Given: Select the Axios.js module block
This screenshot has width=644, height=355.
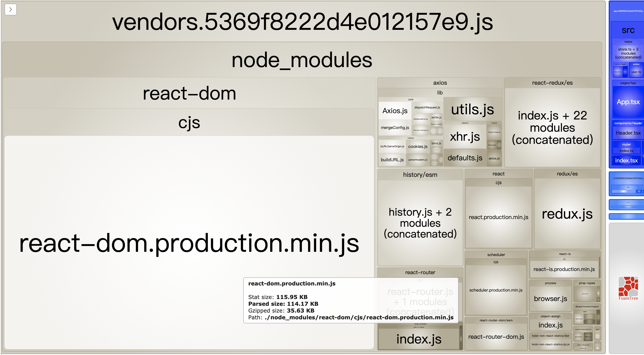Looking at the screenshot, I should tap(395, 111).
